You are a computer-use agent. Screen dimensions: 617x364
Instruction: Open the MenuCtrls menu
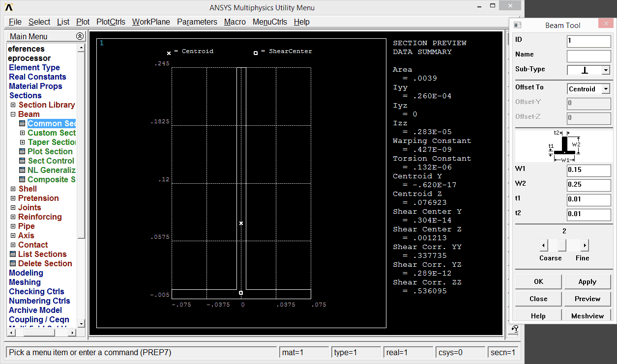[x=270, y=22]
